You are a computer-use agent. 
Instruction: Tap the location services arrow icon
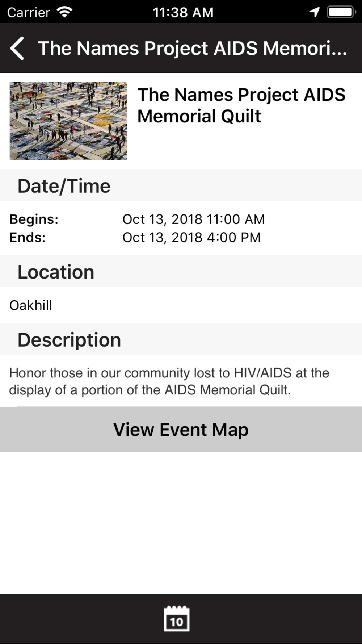coord(315,12)
